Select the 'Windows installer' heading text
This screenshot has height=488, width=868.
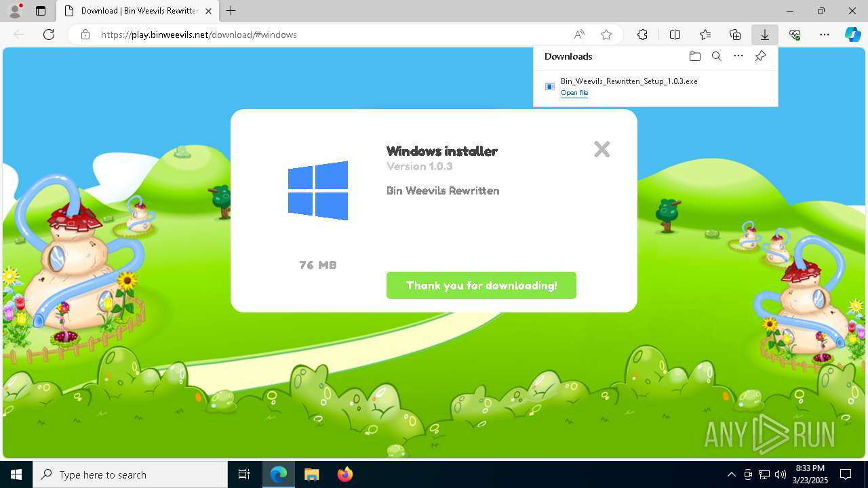tap(441, 151)
